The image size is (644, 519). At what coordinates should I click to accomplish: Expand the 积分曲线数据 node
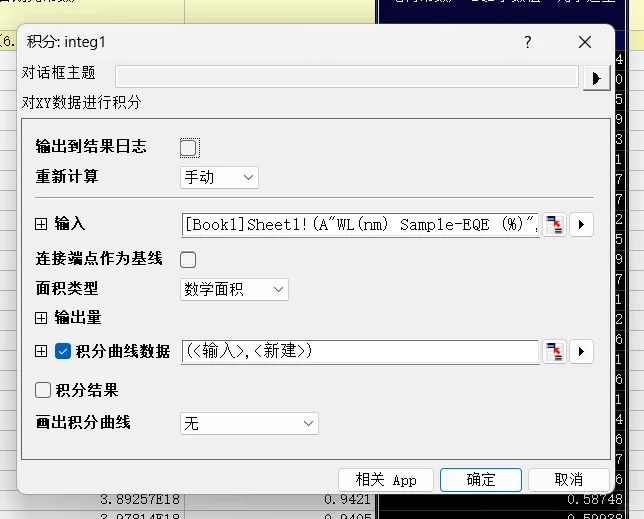[x=41, y=351]
